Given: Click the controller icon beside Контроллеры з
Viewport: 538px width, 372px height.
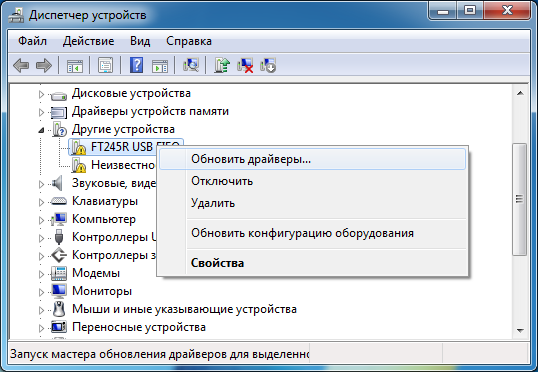Looking at the screenshot, I should (x=59, y=255).
